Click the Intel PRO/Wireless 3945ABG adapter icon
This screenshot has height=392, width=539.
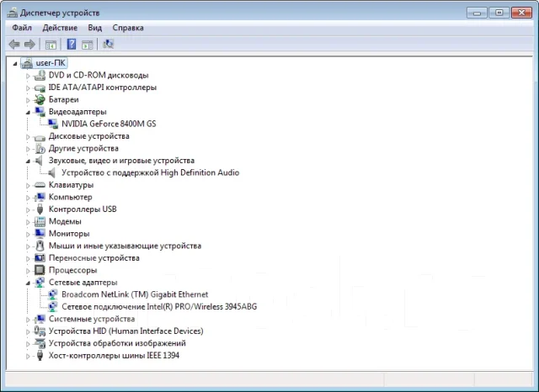(52, 306)
